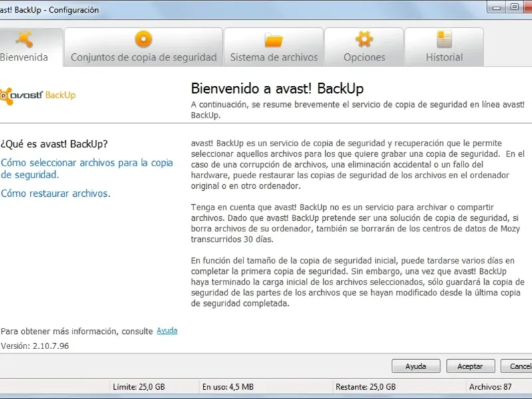532x399 pixels.
Task: Open the Bienvenida tab
Action: pyautogui.click(x=31, y=47)
